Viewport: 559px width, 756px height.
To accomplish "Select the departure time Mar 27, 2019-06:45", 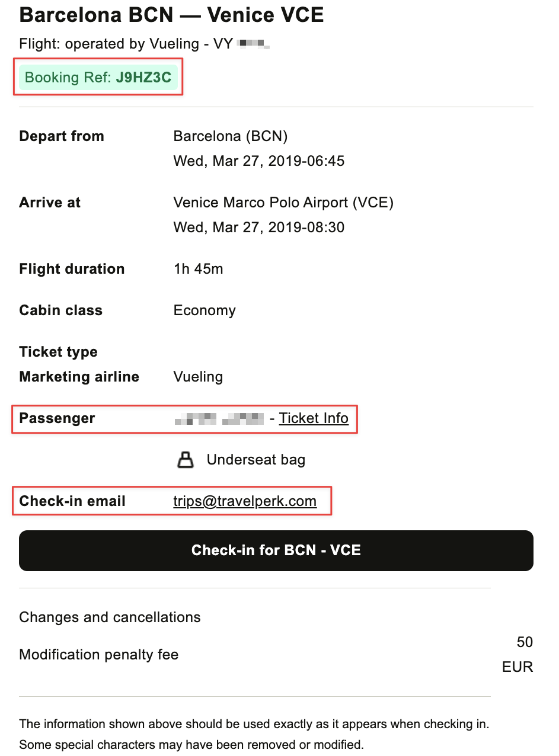I will [259, 161].
